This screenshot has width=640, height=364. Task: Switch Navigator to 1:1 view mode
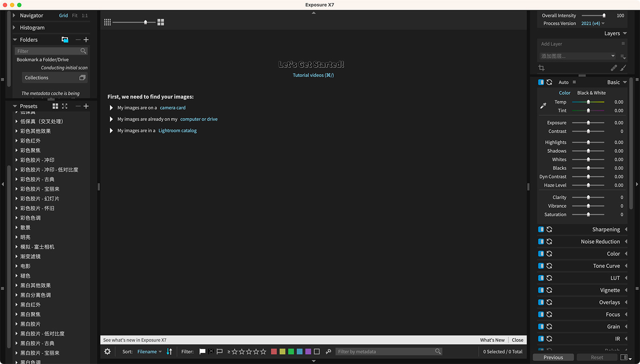pyautogui.click(x=84, y=15)
